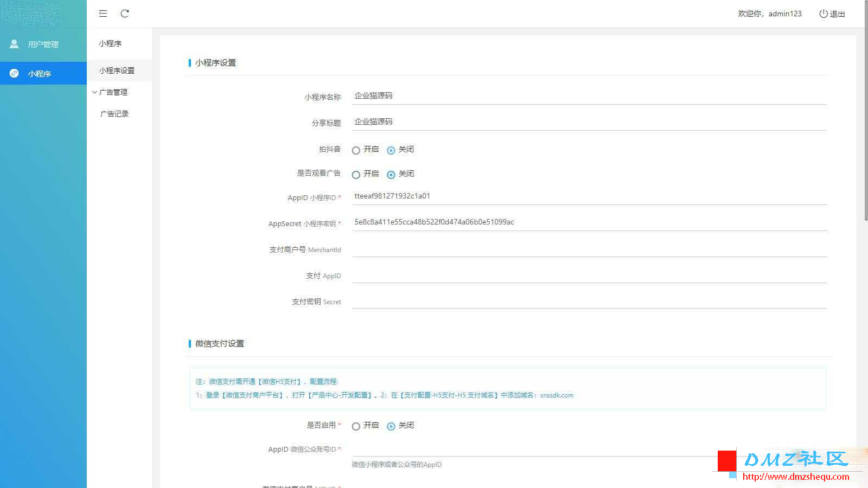Expand the 广告管理 submenu group
The width and height of the screenshot is (868, 488).
119,92
